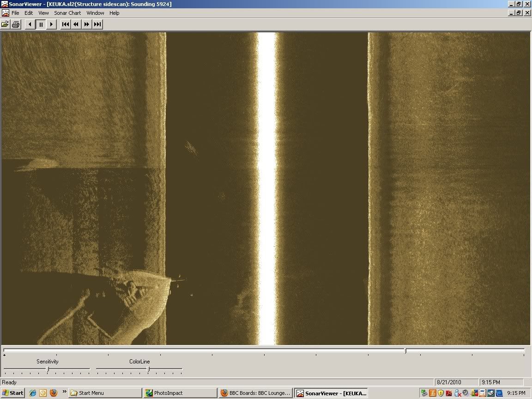Click the taskbar clock showing 9:15 PM

516,393
